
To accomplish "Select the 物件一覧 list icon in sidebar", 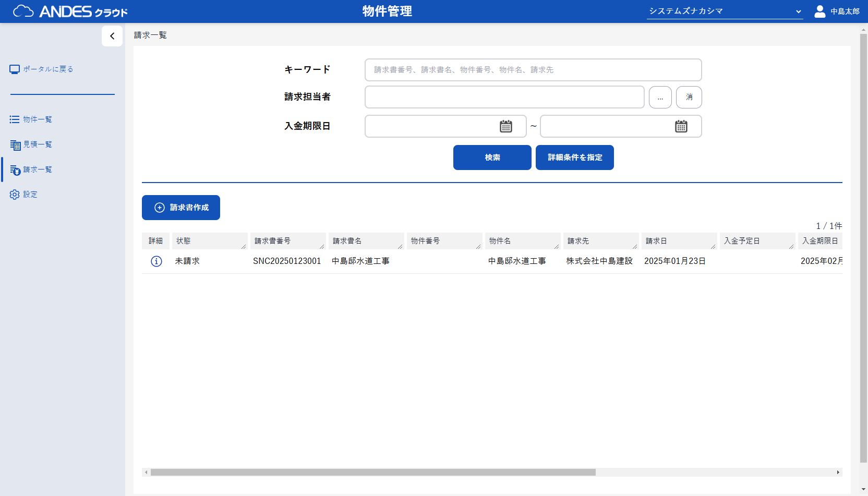I will [x=14, y=119].
